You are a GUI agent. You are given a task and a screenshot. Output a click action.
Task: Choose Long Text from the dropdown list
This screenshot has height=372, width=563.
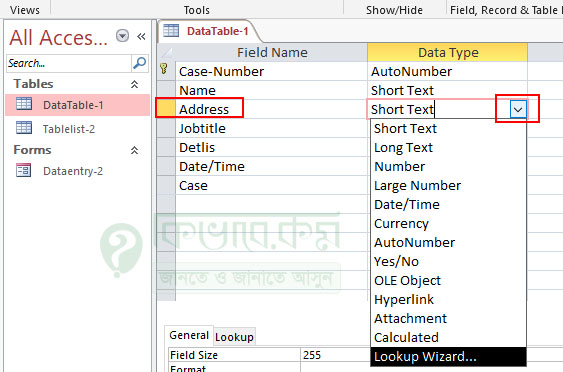[x=448, y=147]
